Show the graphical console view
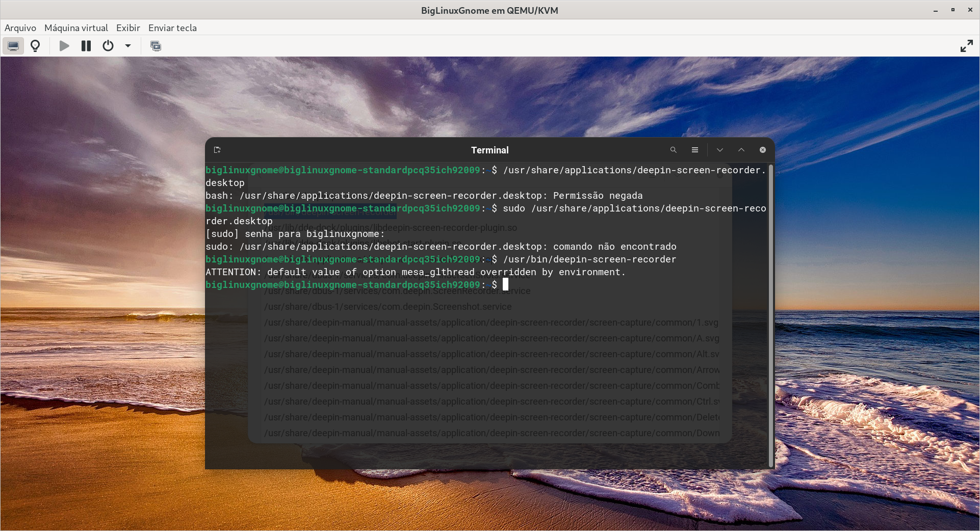 click(x=13, y=46)
